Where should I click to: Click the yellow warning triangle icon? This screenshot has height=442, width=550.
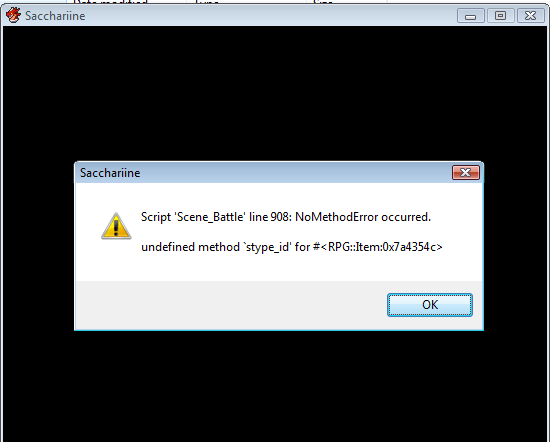click(x=116, y=226)
